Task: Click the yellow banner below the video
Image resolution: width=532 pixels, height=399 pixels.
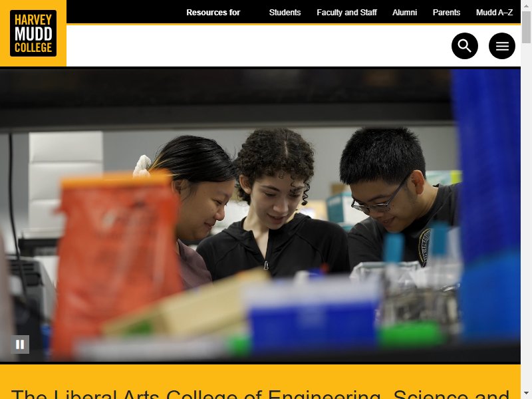Action: pos(260,381)
